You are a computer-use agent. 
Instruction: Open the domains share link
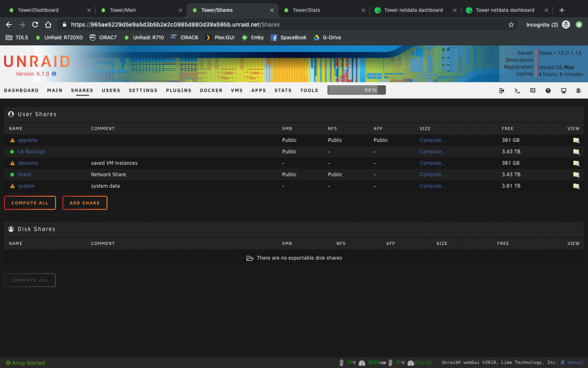click(28, 163)
